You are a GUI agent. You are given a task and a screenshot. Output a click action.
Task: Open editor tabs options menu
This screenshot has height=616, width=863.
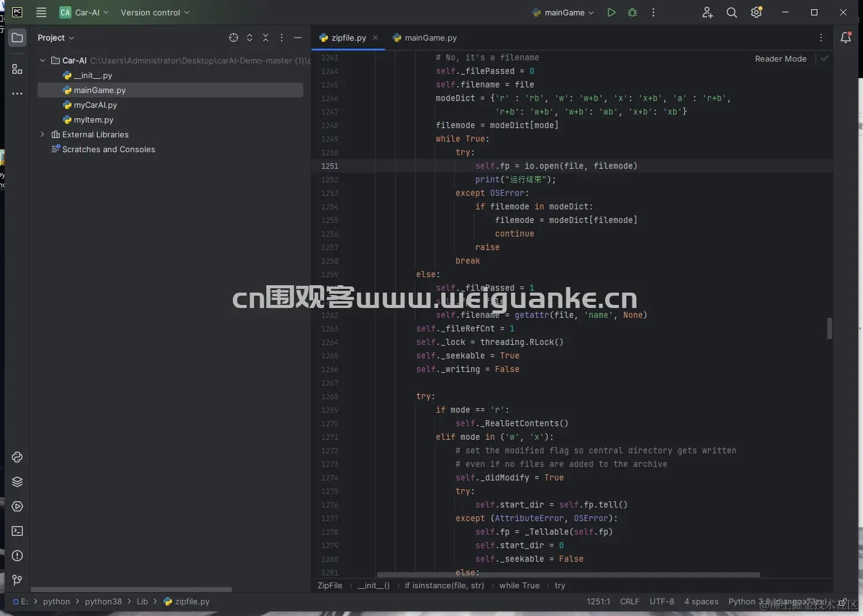(x=821, y=38)
